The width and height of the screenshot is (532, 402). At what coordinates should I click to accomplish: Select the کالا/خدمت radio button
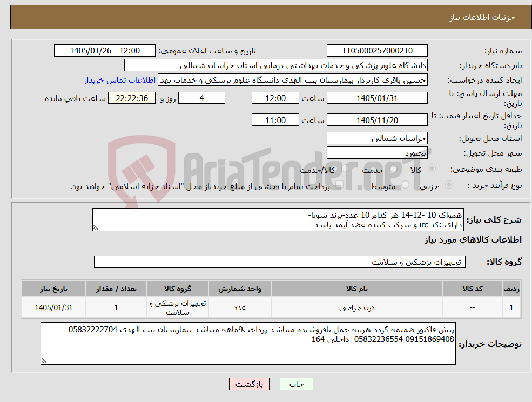(x=345, y=169)
